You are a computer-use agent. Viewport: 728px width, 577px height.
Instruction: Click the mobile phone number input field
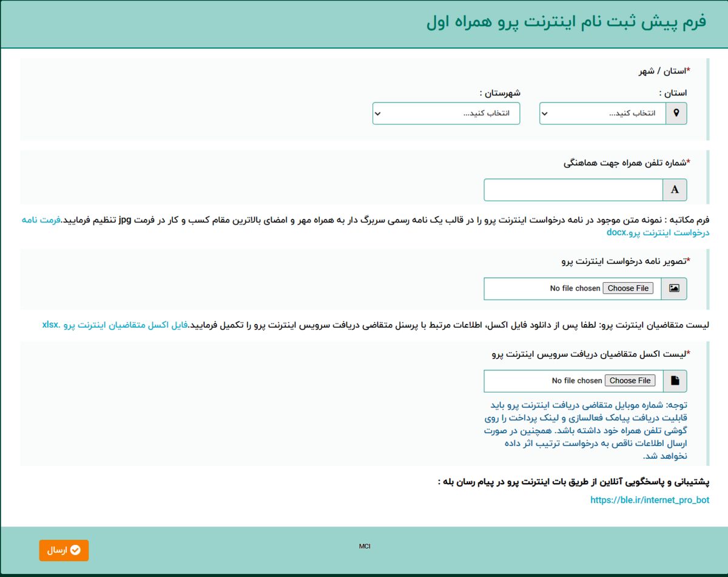click(573, 190)
